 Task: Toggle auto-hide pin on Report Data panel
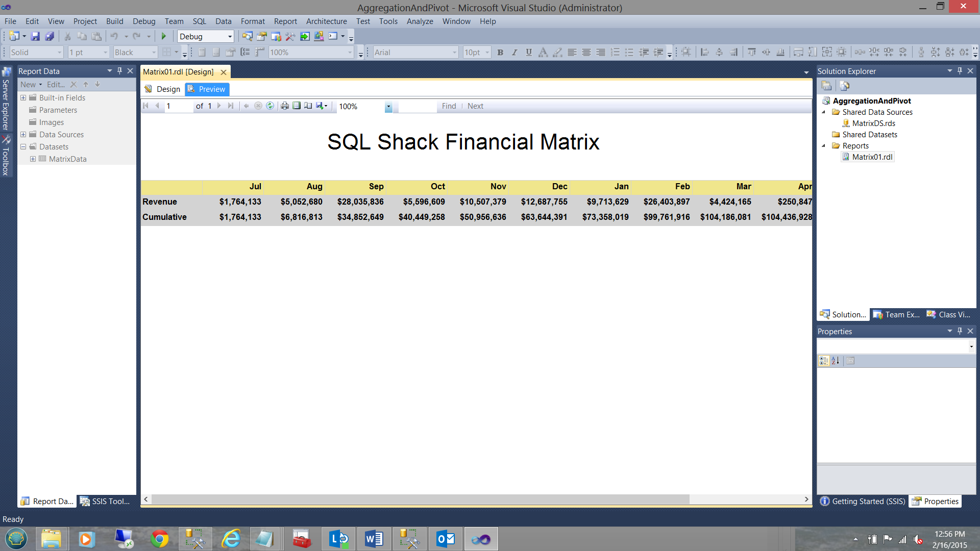point(119,71)
